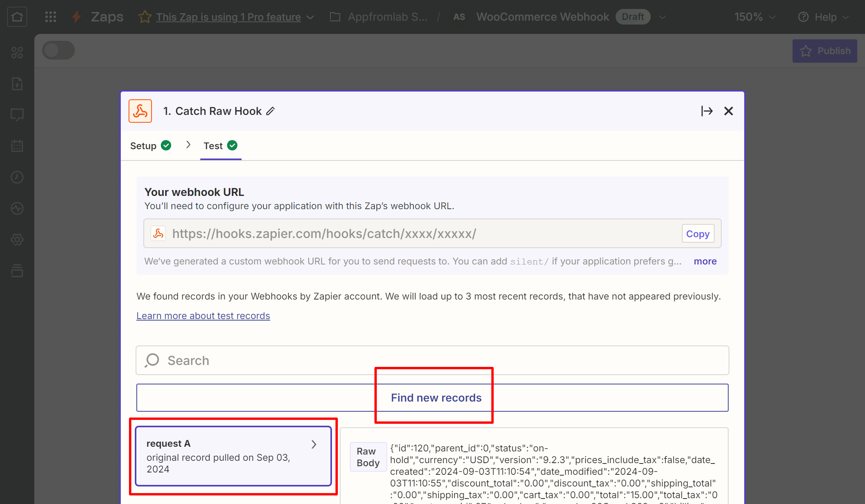
Task: Click the Zaps heading text
Action: click(x=107, y=17)
